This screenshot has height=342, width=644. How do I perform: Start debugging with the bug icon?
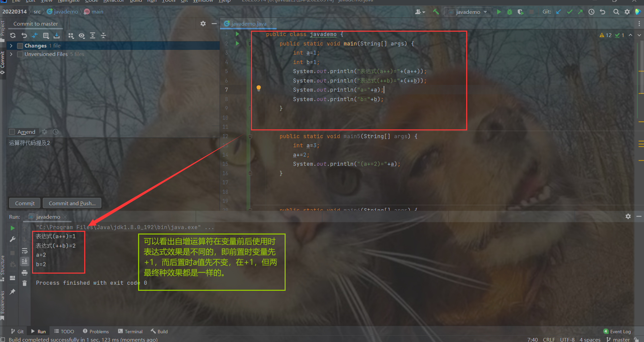pos(510,12)
